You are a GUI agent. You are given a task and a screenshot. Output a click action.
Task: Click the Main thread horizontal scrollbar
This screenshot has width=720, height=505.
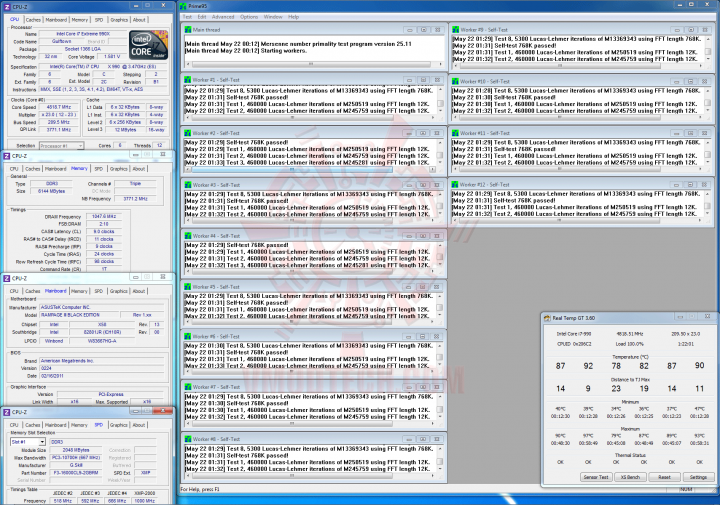(312, 64)
